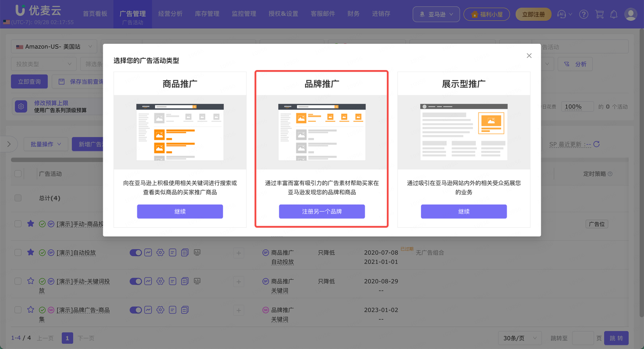Image resolution: width=644 pixels, height=349 pixels.
Task: Click gear icon beside 修改预算上限
Action: pyautogui.click(x=21, y=106)
